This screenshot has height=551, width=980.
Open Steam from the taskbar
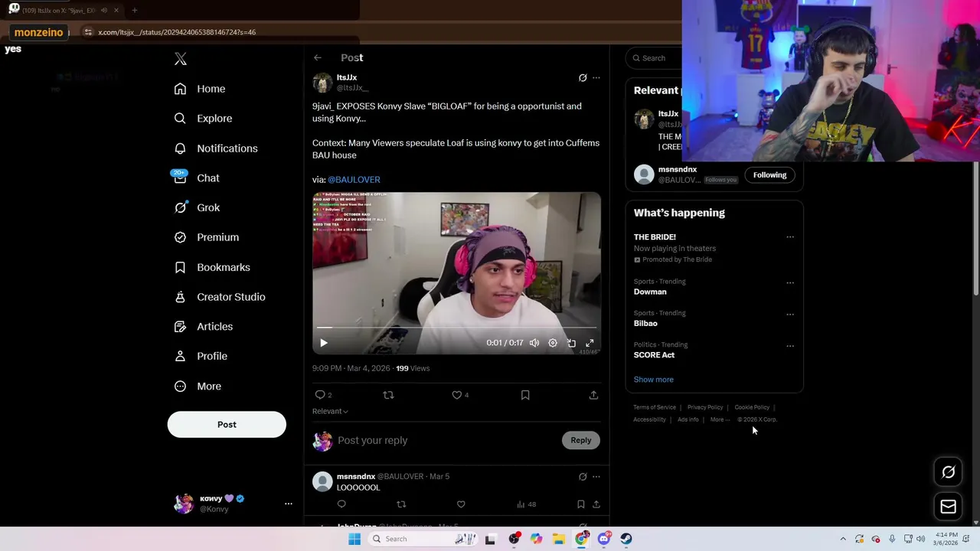coord(626,539)
